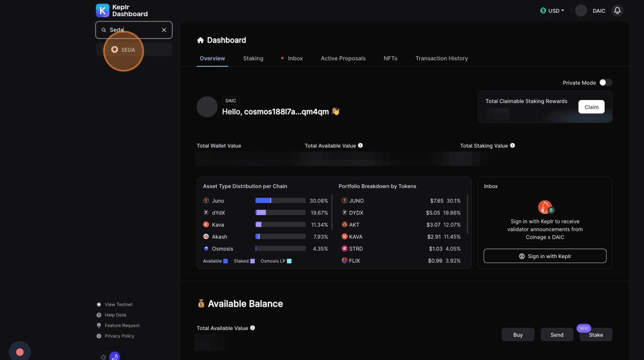Viewport: 644px width, 360px height.
Task: Click the Total Staking Value info icon
Action: coord(512,145)
